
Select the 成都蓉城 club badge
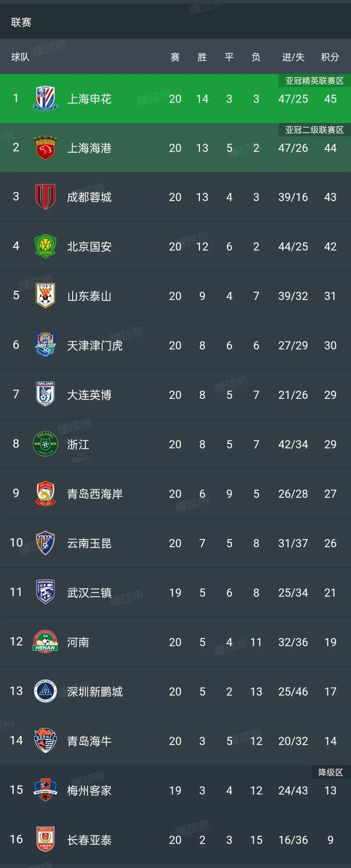[45, 197]
